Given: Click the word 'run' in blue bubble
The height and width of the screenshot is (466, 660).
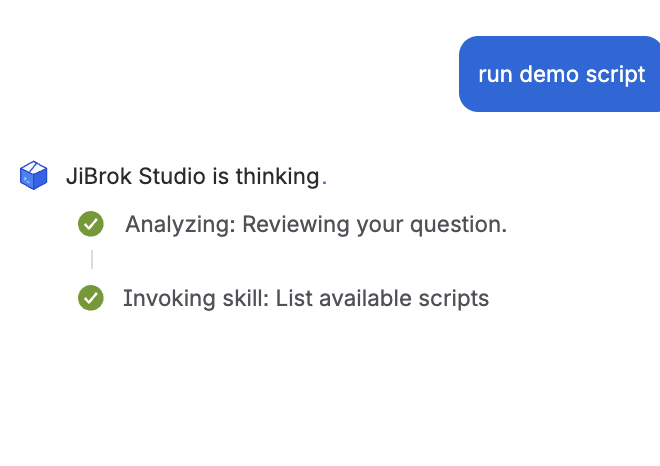Looking at the screenshot, I should 496,75.
